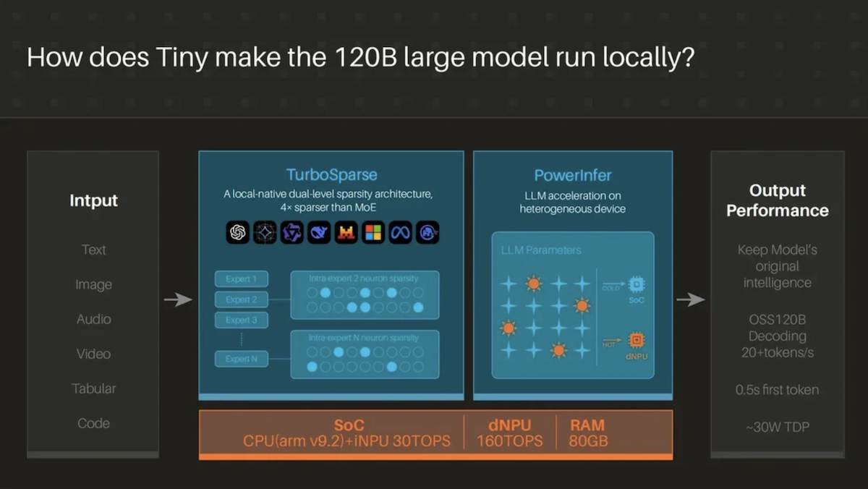Click the Microsoft four-color logo icon
This screenshot has width=868, height=489.
[x=373, y=232]
